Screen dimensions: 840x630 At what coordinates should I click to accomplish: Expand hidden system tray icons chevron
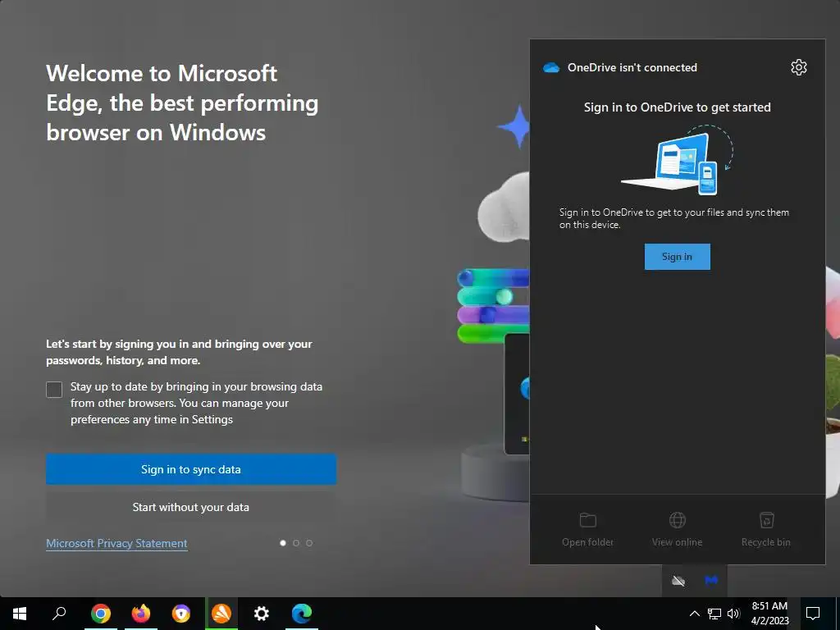pos(694,614)
